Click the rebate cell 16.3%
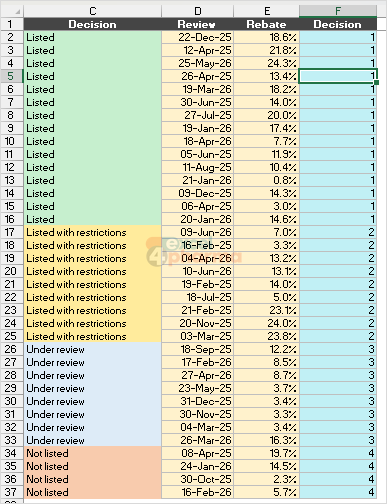387x504 pixels. tap(266, 440)
